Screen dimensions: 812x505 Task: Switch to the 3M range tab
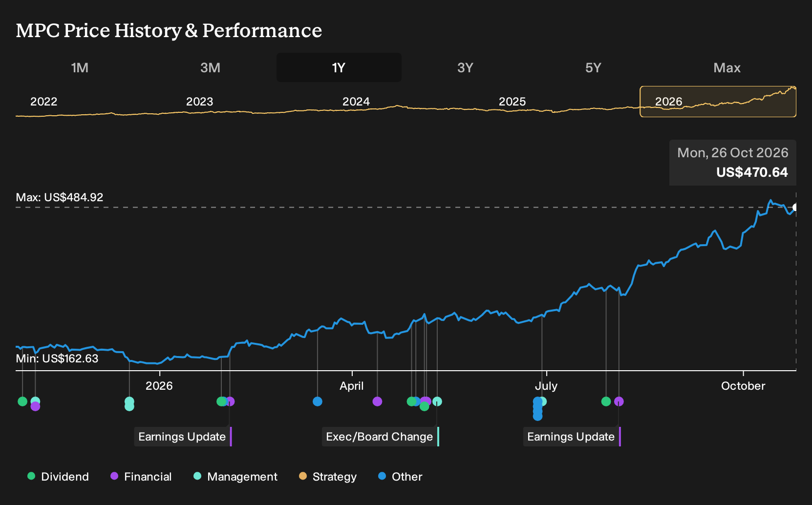(210, 67)
